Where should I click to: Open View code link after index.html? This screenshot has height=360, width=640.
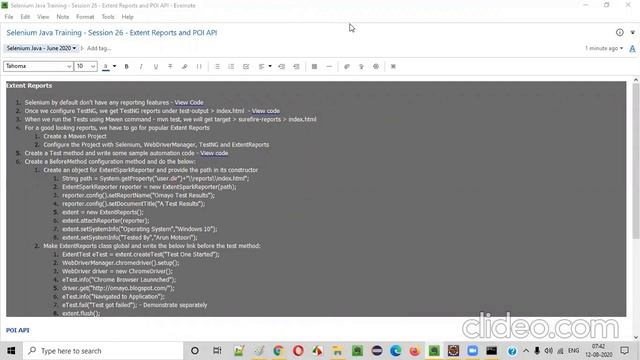[x=266, y=111]
